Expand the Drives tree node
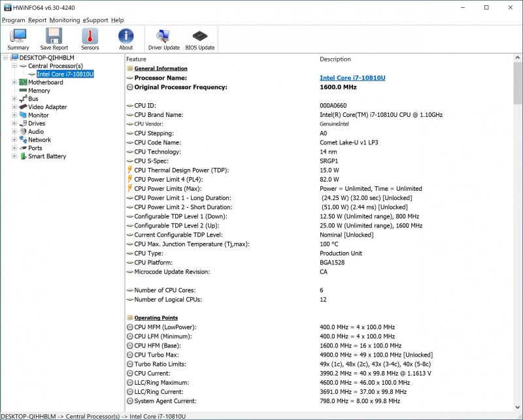The width and height of the screenshot is (523, 420). 15,123
